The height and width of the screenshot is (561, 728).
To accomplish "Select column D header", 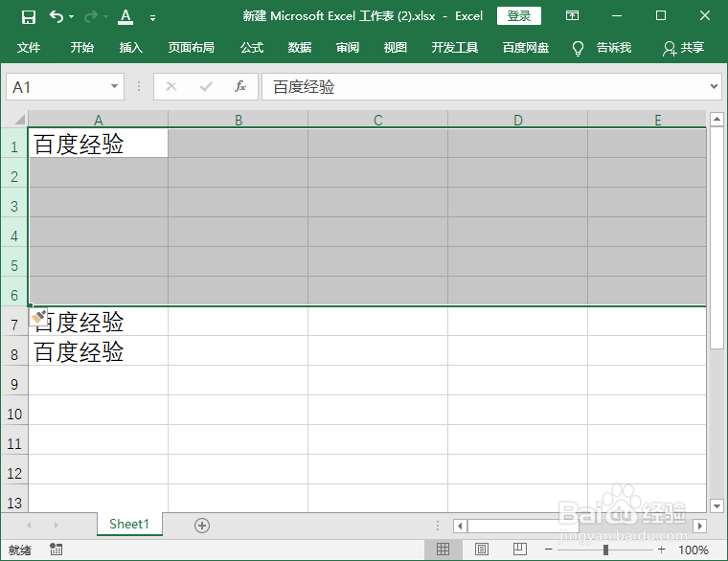I will pos(517,120).
